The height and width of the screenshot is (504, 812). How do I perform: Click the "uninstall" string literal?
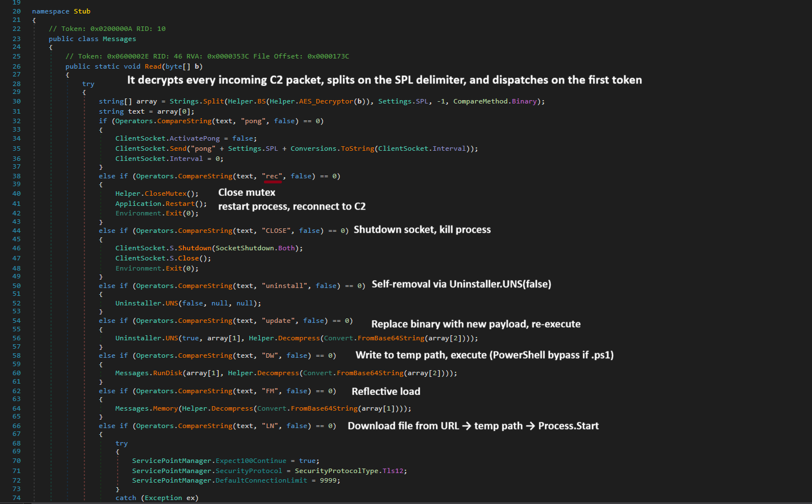coord(284,286)
